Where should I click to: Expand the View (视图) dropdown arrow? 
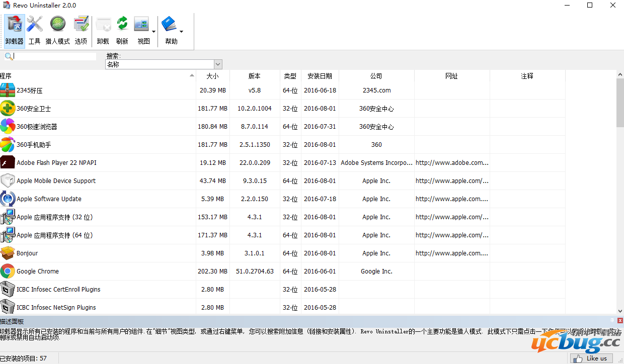(153, 32)
